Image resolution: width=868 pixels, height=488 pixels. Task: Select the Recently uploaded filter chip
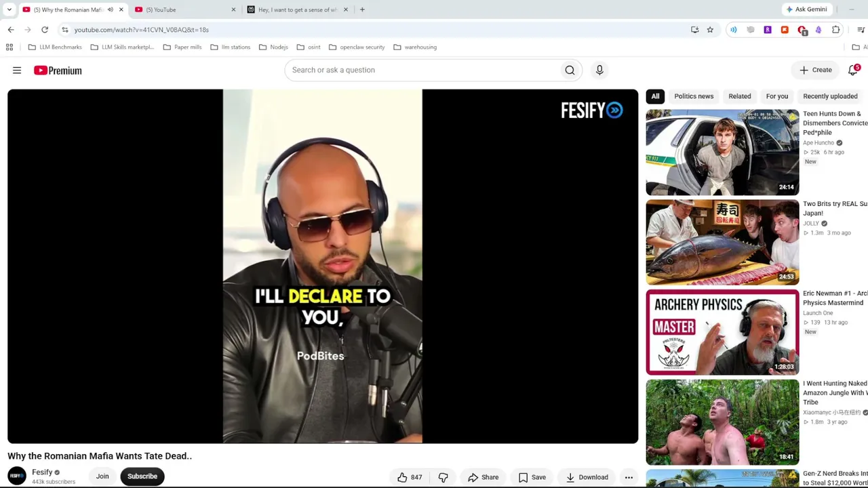click(x=830, y=96)
